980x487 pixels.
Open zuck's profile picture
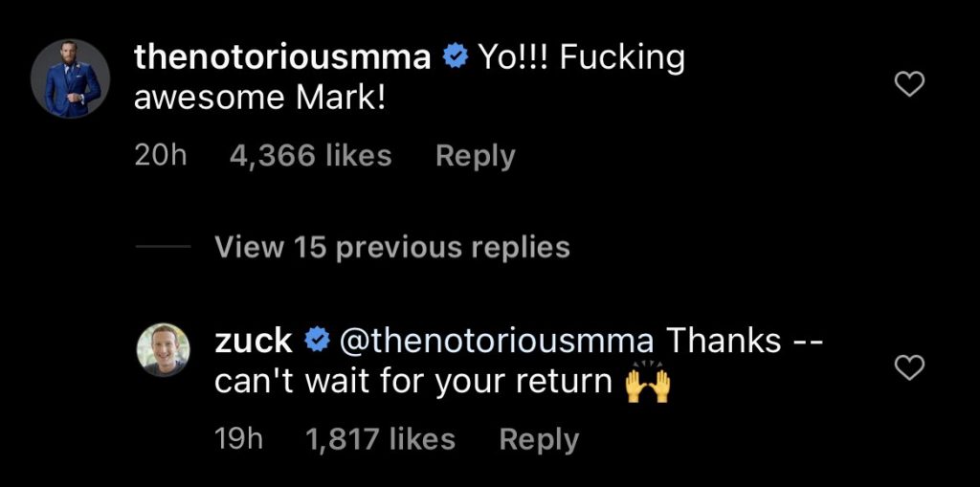tap(167, 350)
